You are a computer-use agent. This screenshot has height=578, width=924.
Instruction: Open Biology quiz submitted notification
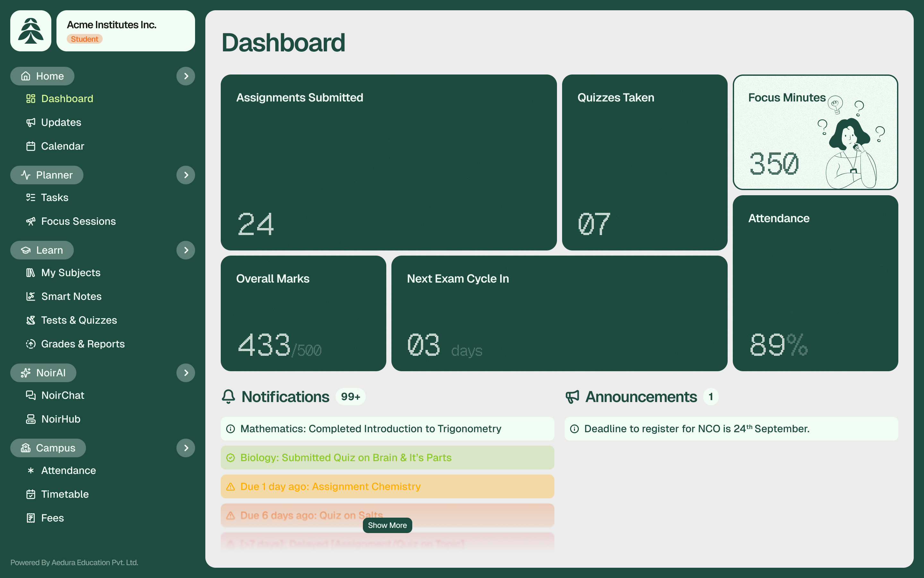pyautogui.click(x=387, y=458)
